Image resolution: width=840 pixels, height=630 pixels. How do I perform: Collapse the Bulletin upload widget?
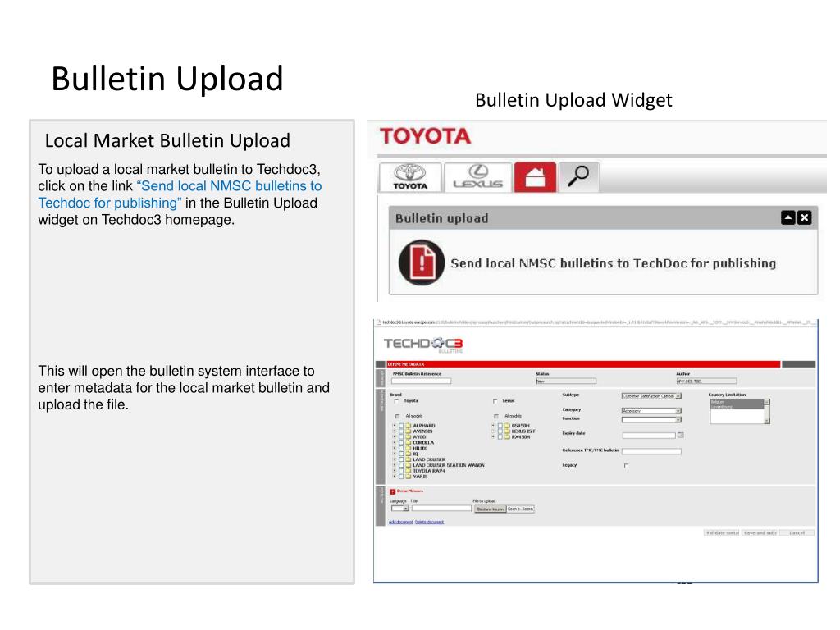pyautogui.click(x=788, y=217)
